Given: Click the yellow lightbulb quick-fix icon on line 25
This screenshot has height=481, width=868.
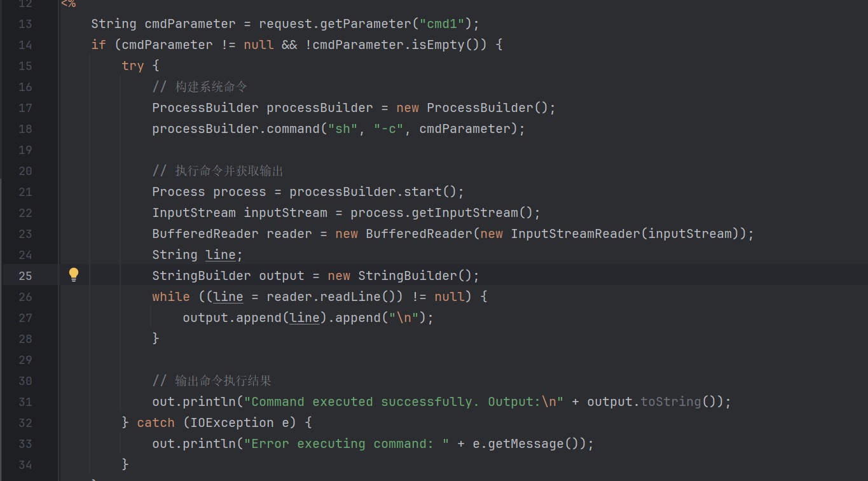Looking at the screenshot, I should [74, 275].
